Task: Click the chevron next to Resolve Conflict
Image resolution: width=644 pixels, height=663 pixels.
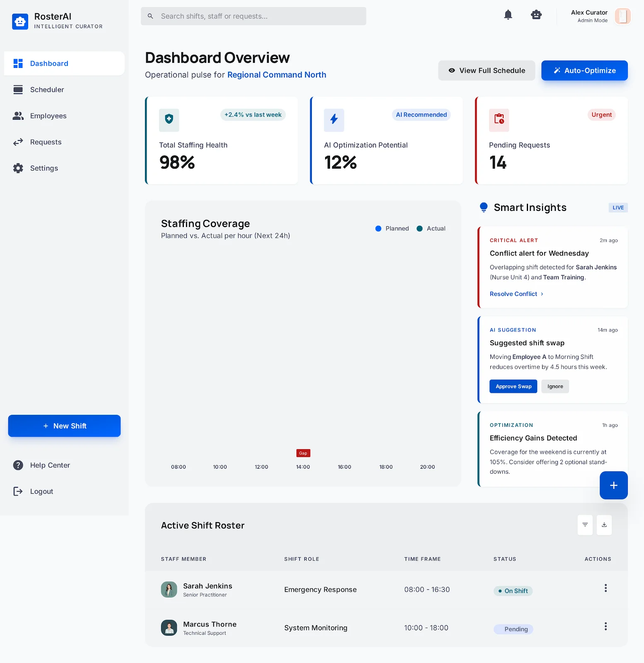Action: (x=542, y=294)
